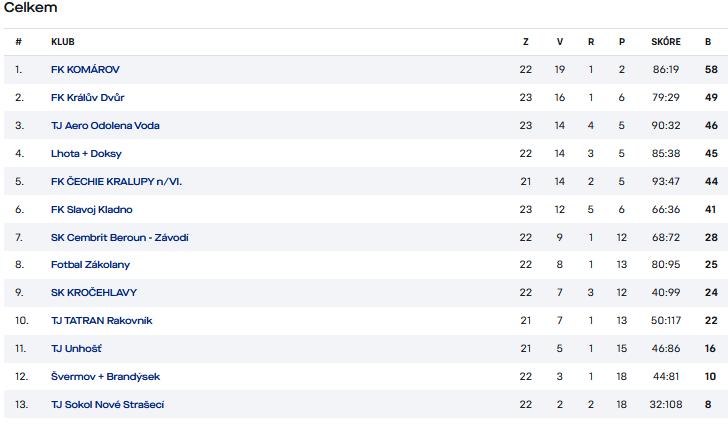This screenshot has width=728, height=426.
Task: Select the FK Slavoj Kladno link
Action: 91,210
